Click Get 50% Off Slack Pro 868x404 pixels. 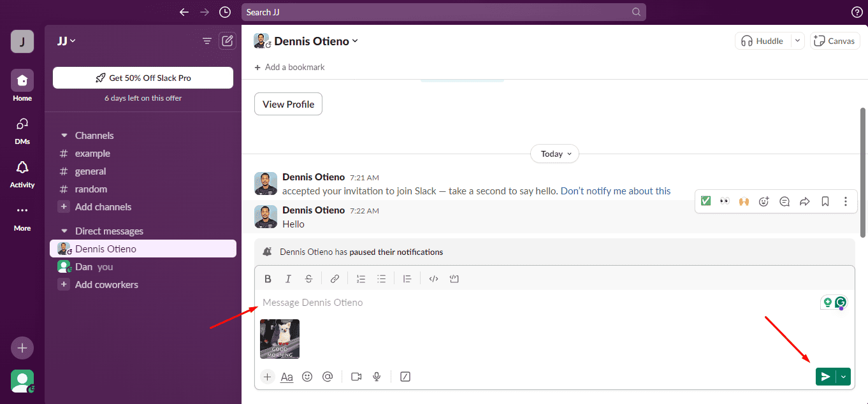pos(143,78)
